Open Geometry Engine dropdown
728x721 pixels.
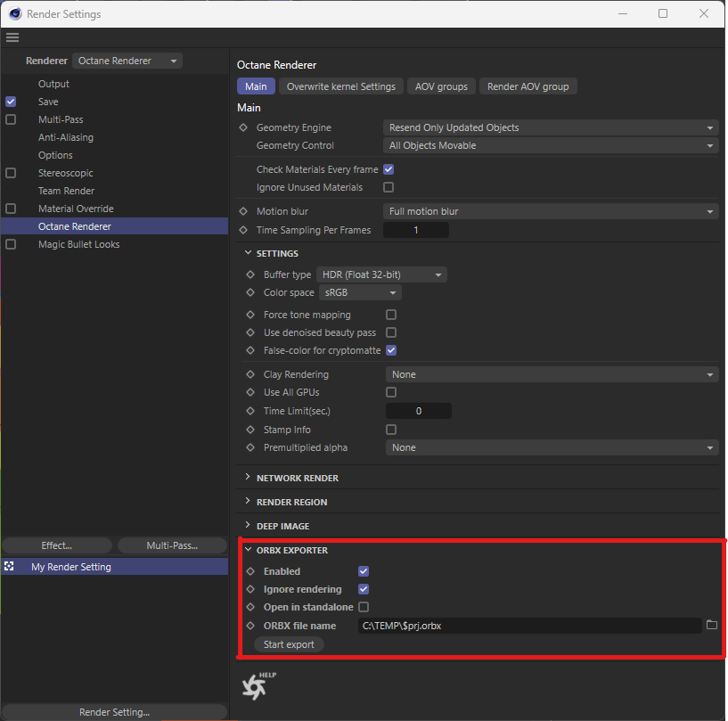point(551,127)
